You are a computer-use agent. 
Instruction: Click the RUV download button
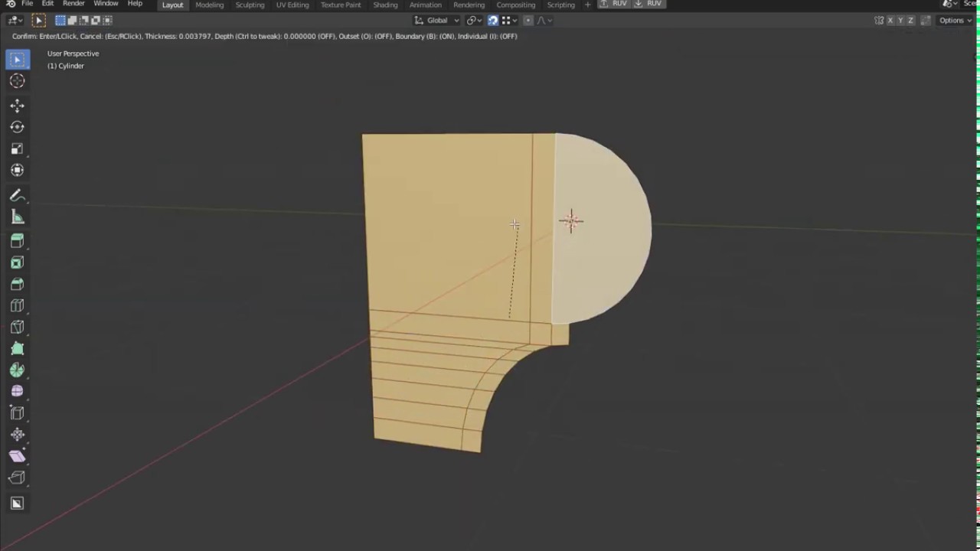pos(648,4)
